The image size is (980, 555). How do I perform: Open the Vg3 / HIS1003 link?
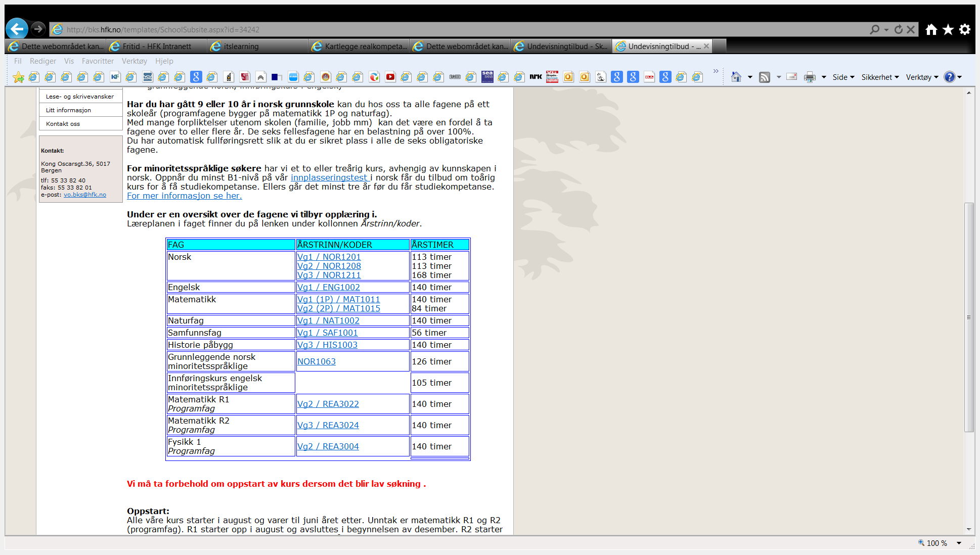[x=327, y=345]
